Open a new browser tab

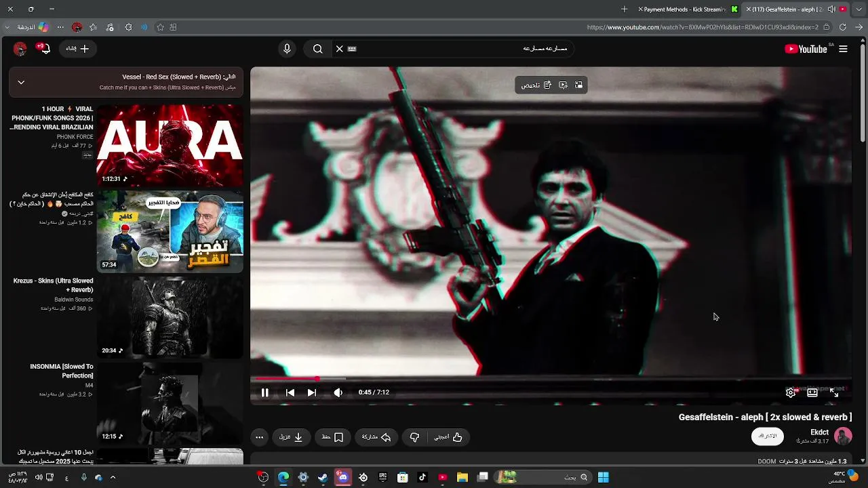point(625,9)
